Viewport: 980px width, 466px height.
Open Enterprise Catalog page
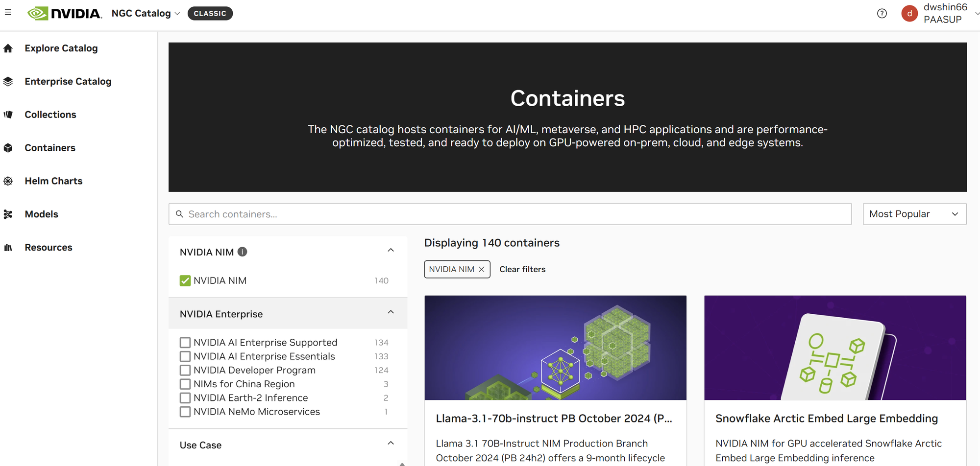pyautogui.click(x=68, y=81)
